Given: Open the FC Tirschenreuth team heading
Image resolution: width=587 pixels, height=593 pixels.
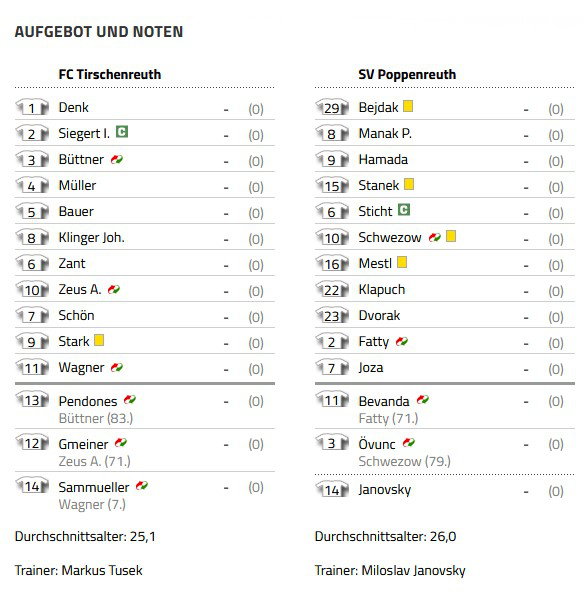Looking at the screenshot, I should coord(110,74).
